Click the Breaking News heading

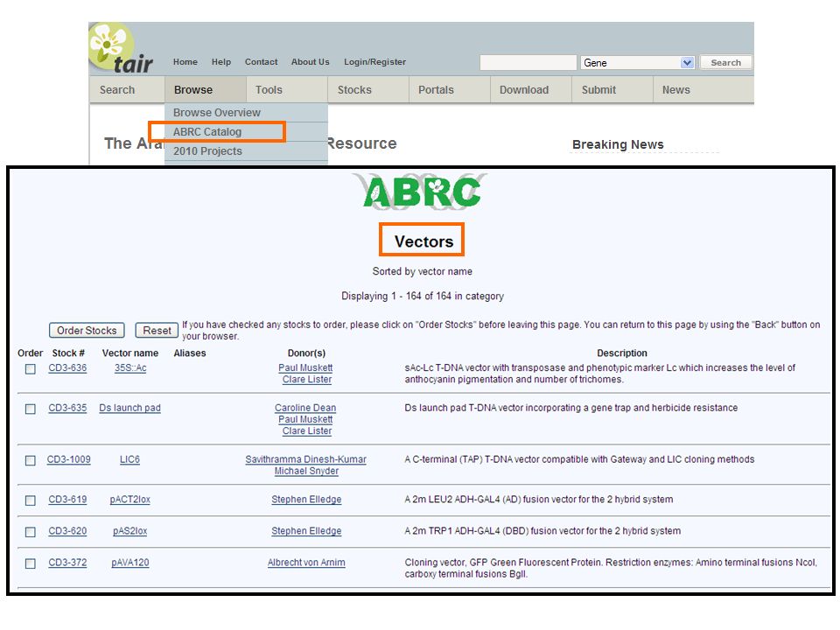click(618, 144)
